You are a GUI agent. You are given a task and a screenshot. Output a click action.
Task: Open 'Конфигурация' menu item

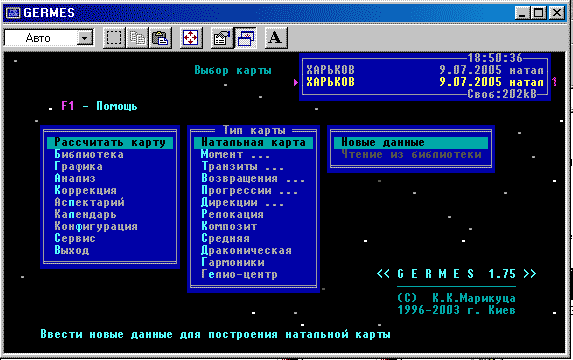[96, 227]
